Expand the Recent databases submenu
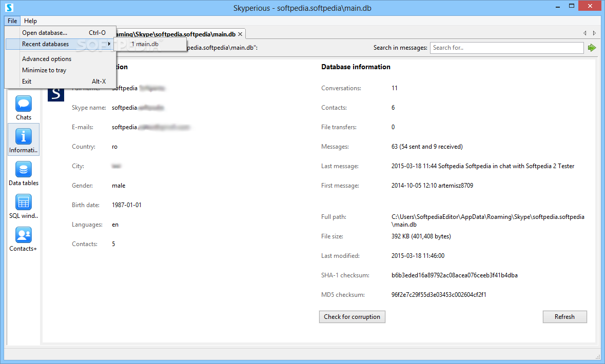This screenshot has width=605, height=364. pyautogui.click(x=61, y=44)
